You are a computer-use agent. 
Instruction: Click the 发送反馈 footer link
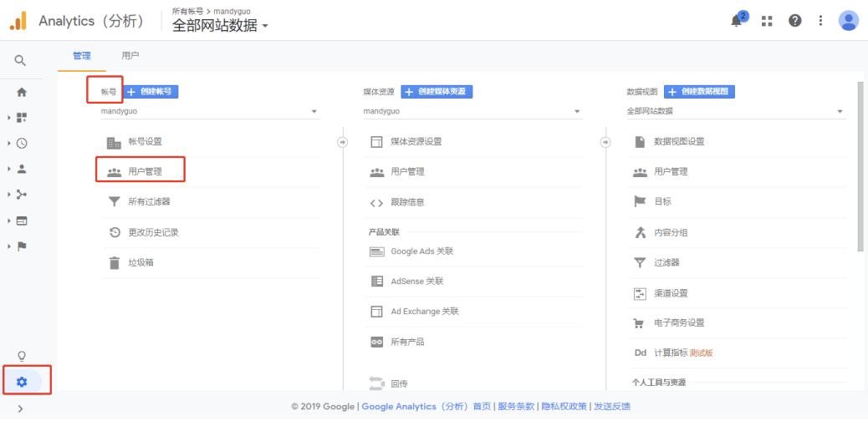[x=611, y=407]
